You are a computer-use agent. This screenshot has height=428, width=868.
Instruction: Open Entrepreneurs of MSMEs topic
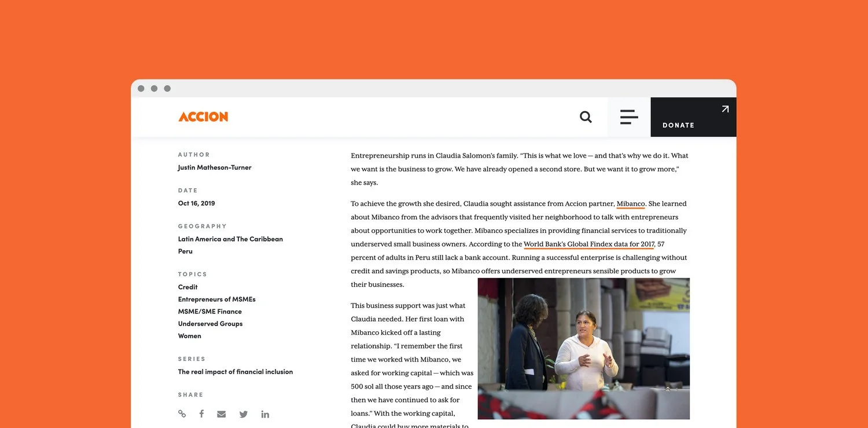tap(216, 299)
